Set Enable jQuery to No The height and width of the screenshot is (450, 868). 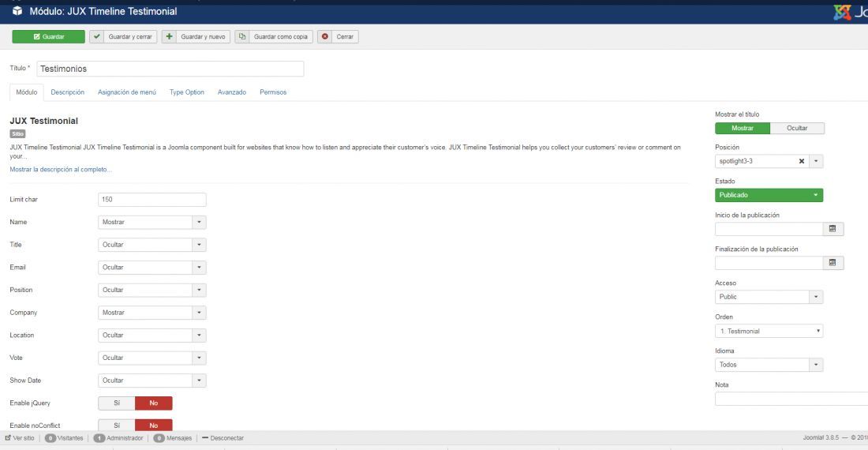(x=153, y=403)
